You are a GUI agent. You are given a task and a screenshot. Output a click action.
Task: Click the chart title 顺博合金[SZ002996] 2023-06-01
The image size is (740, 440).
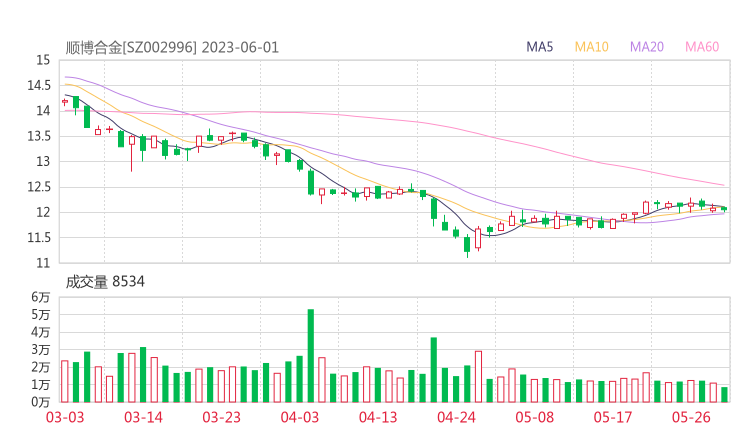pos(172,48)
